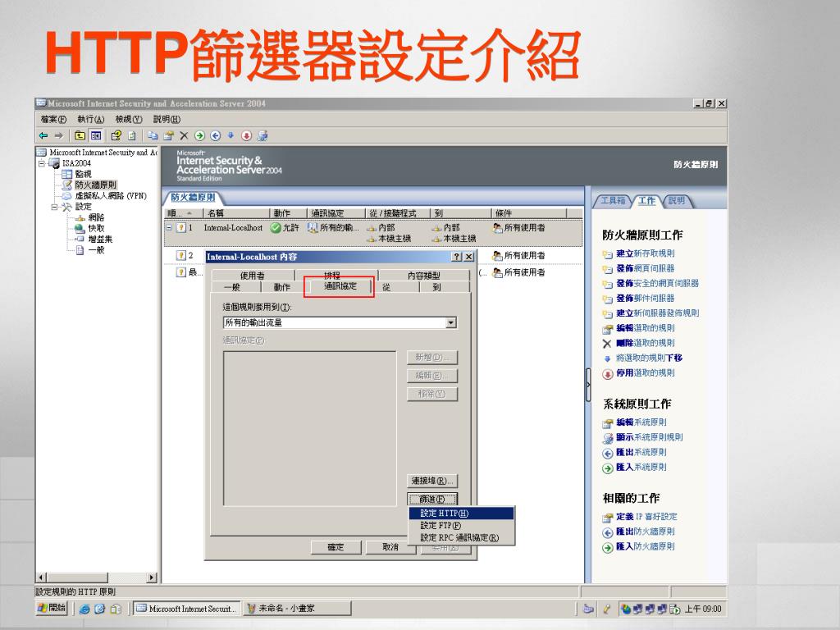Viewport: 840px width, 630px height.
Task: Click the 篩選(F) button
Action: pos(431,500)
